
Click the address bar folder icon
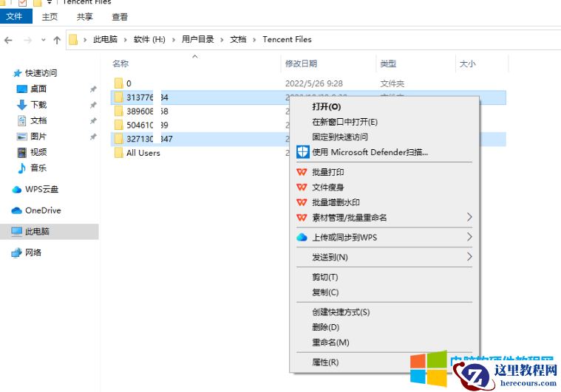click(x=73, y=40)
